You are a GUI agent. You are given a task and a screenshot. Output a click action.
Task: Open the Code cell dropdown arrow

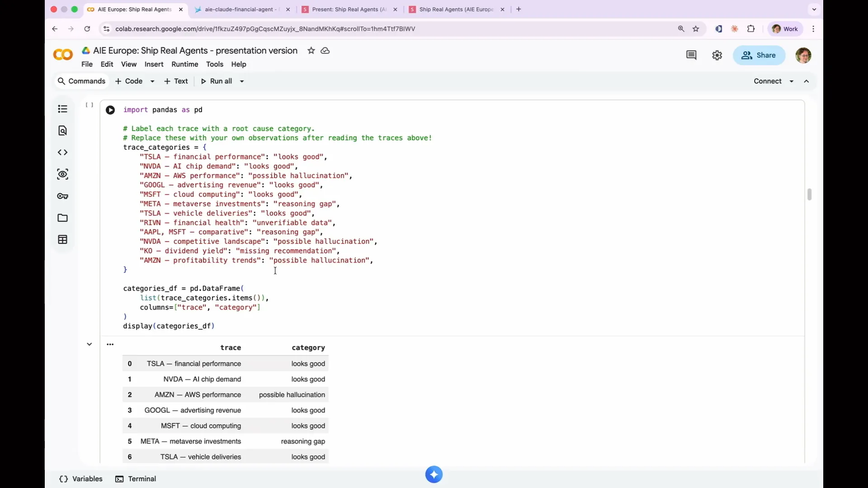(152, 81)
